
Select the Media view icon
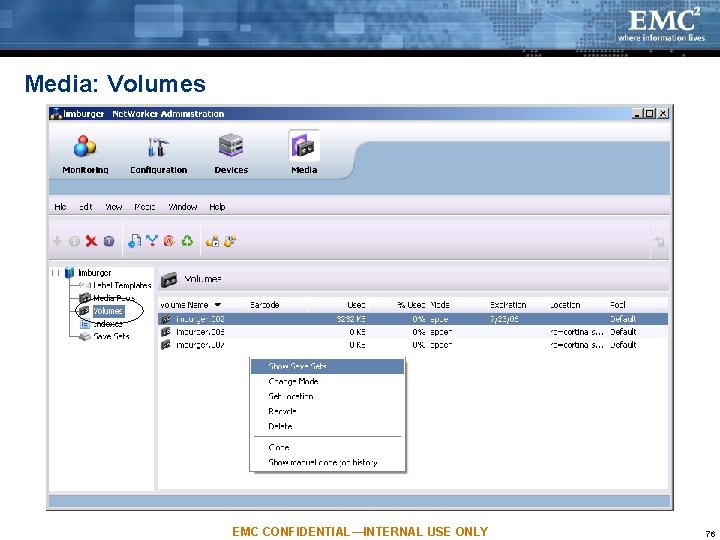click(304, 146)
